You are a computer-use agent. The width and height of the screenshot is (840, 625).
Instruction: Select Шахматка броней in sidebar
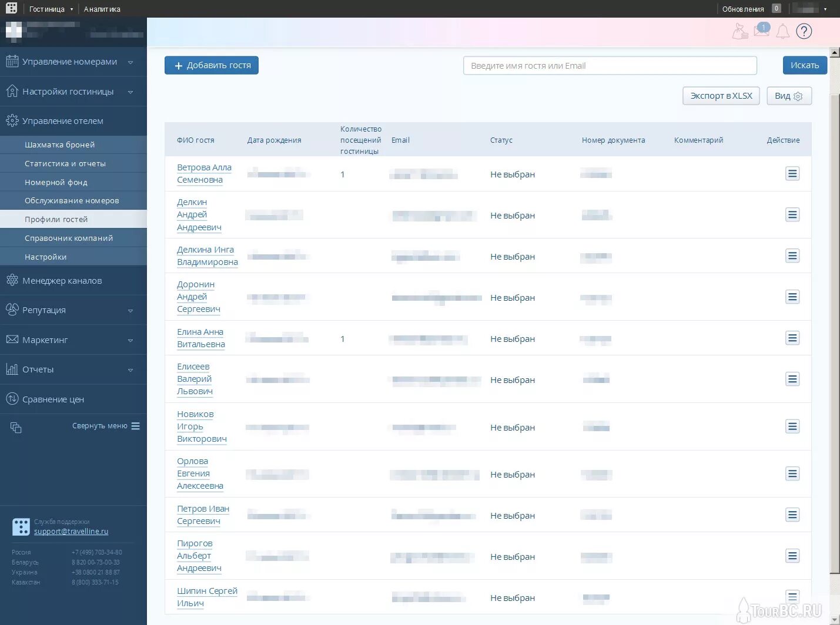(73, 145)
